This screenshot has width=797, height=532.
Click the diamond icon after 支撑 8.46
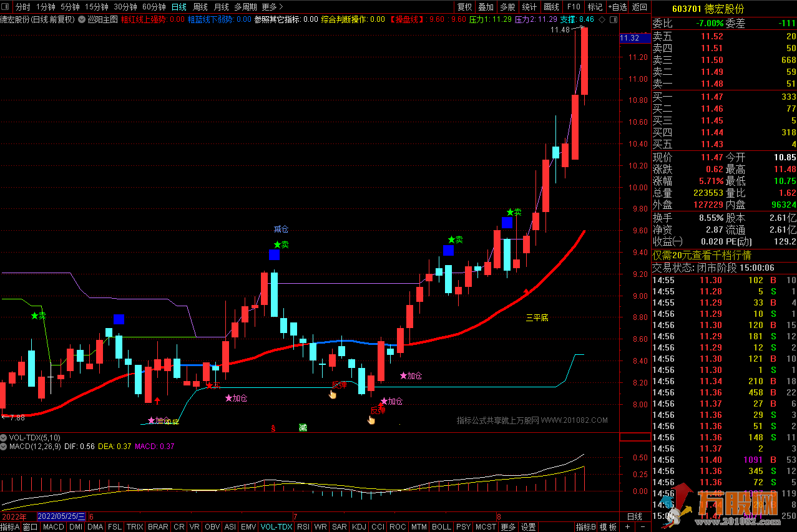(602, 19)
